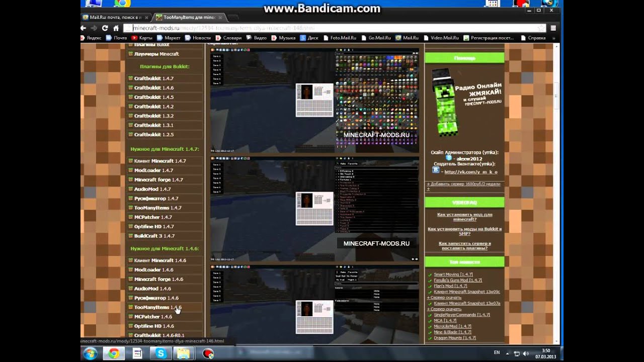This screenshot has height=362, width=644.
Task: Open the Маркет bookmark
Action: tap(169, 38)
